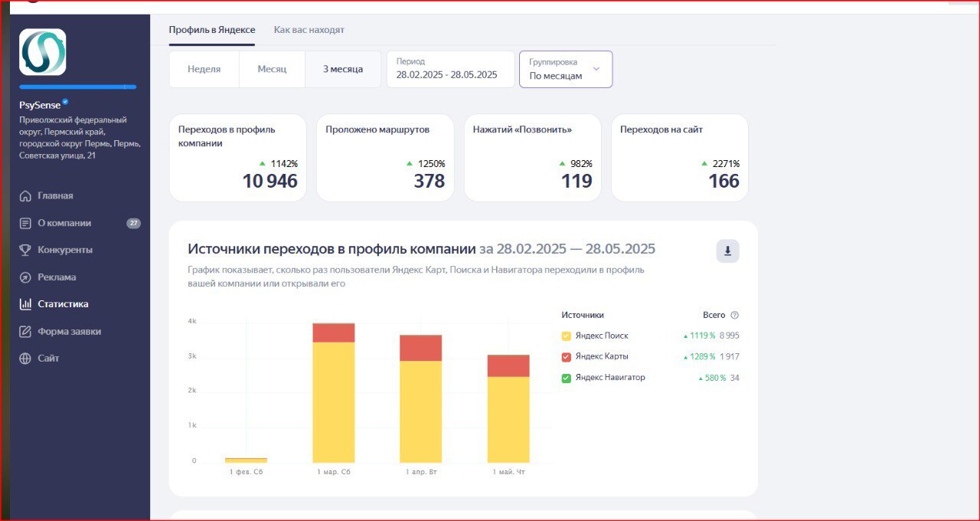980x521 pixels.
Task: Click the value 378 in routes card
Action: pos(429,182)
